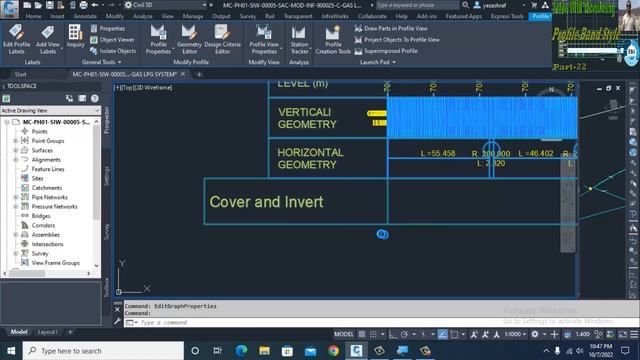Switch to Layout1 tab
640x360 pixels.
(47, 332)
